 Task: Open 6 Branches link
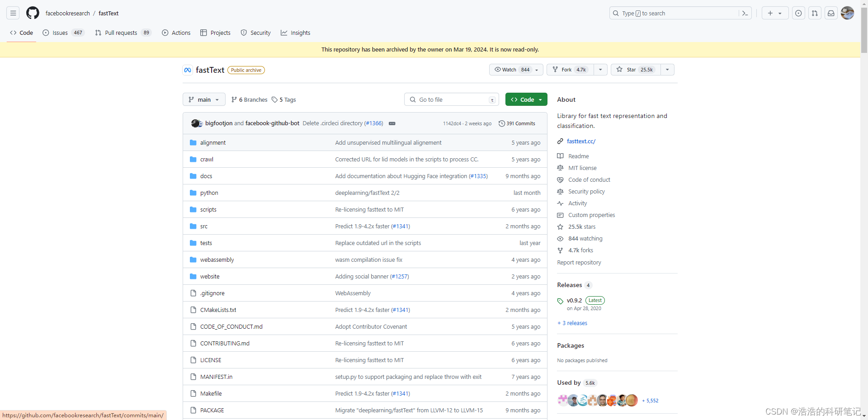click(x=250, y=99)
